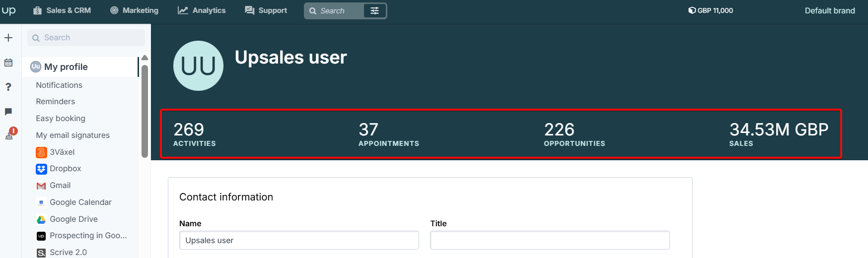
Task: Open the Marketing menu
Action: pyautogui.click(x=135, y=10)
